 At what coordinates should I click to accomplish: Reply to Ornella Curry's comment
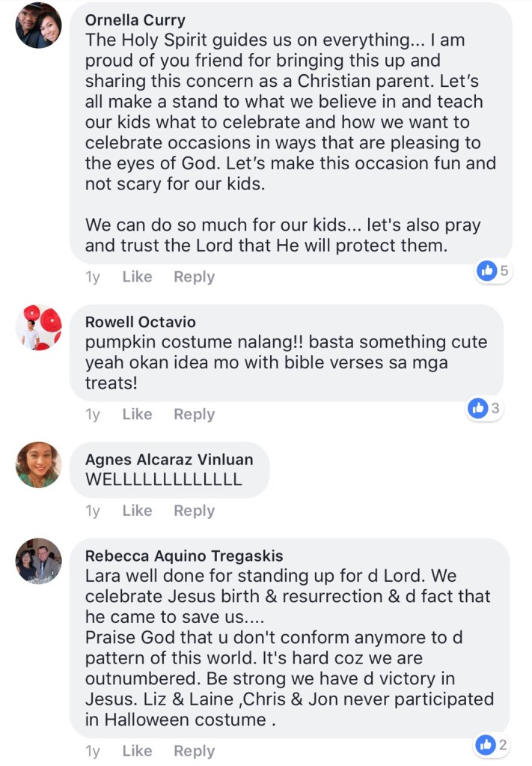[x=194, y=277]
